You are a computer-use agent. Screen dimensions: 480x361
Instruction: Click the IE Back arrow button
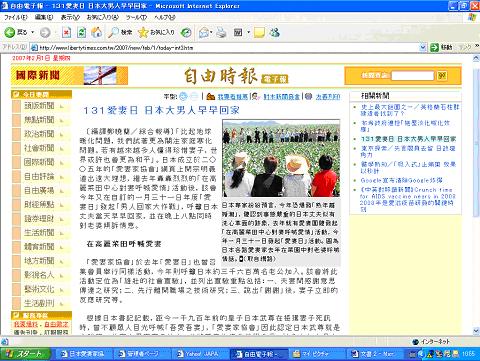[x=10, y=32]
